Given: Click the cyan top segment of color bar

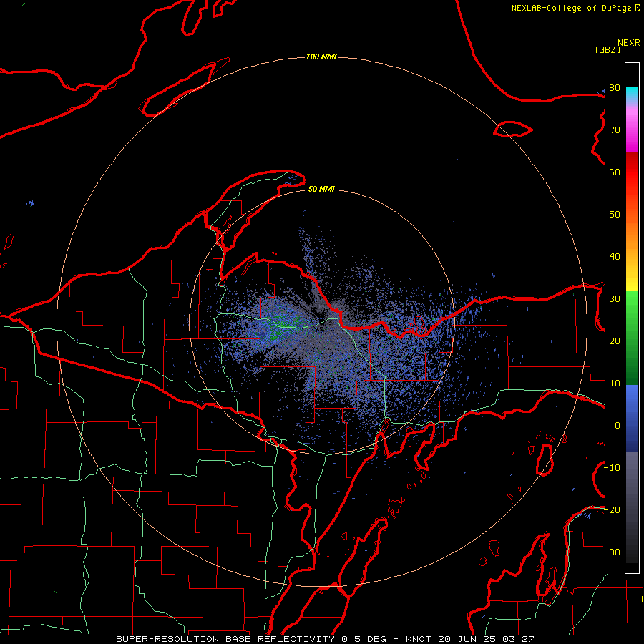Looking at the screenshot, I should pyautogui.click(x=632, y=94).
